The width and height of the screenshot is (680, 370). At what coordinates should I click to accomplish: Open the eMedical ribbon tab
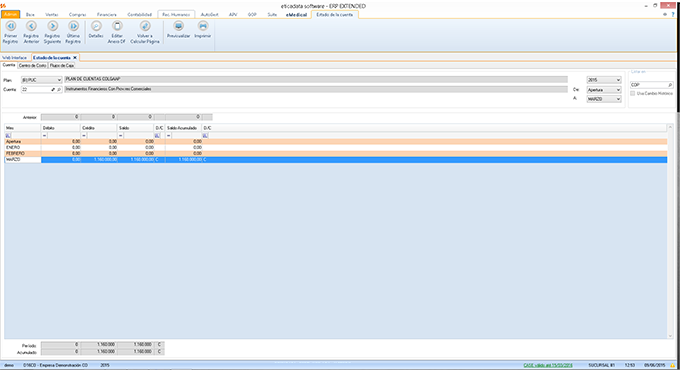point(297,15)
